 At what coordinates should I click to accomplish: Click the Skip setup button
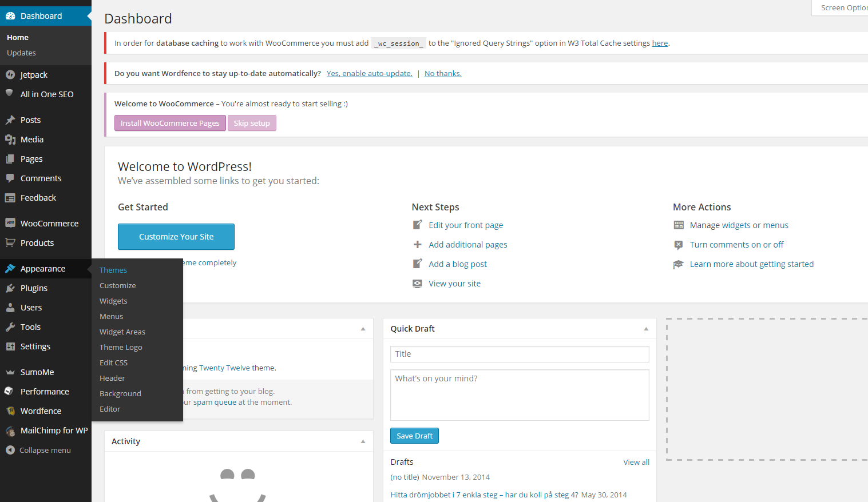252,123
